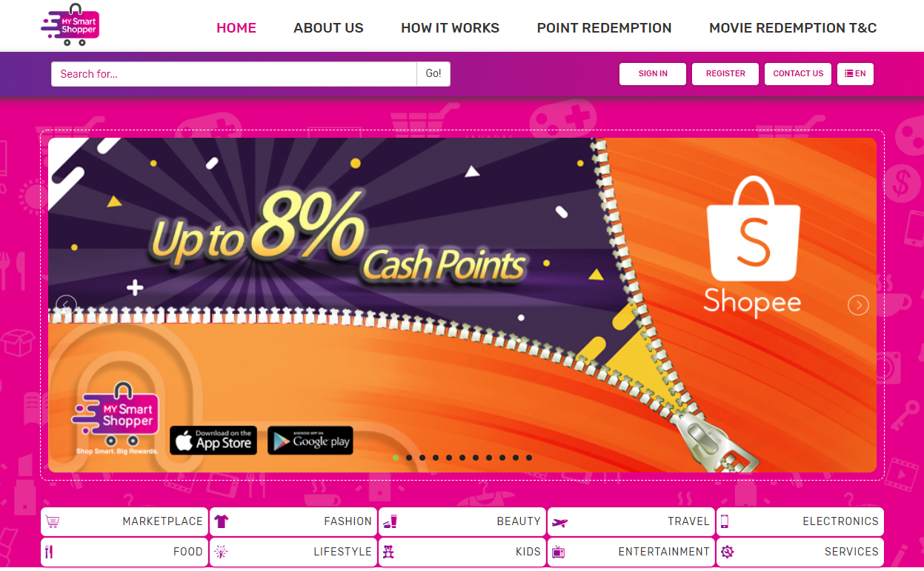Select the first green carousel dot

click(396, 458)
